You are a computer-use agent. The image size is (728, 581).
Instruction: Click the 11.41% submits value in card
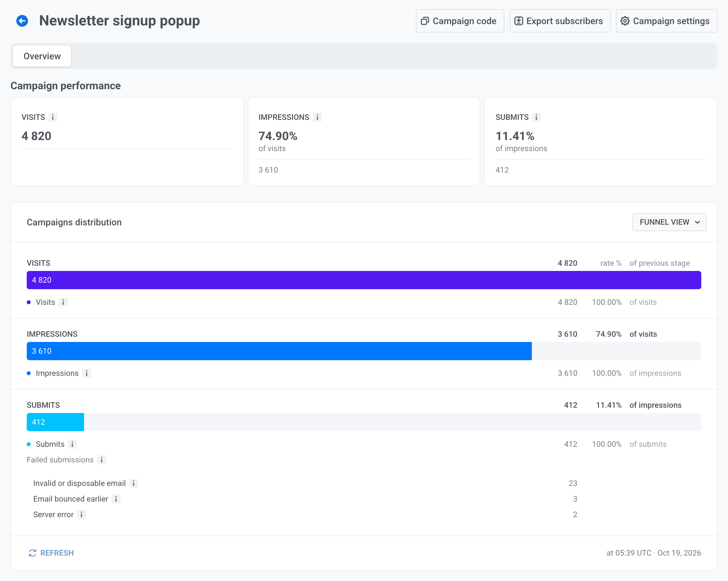[x=515, y=136]
